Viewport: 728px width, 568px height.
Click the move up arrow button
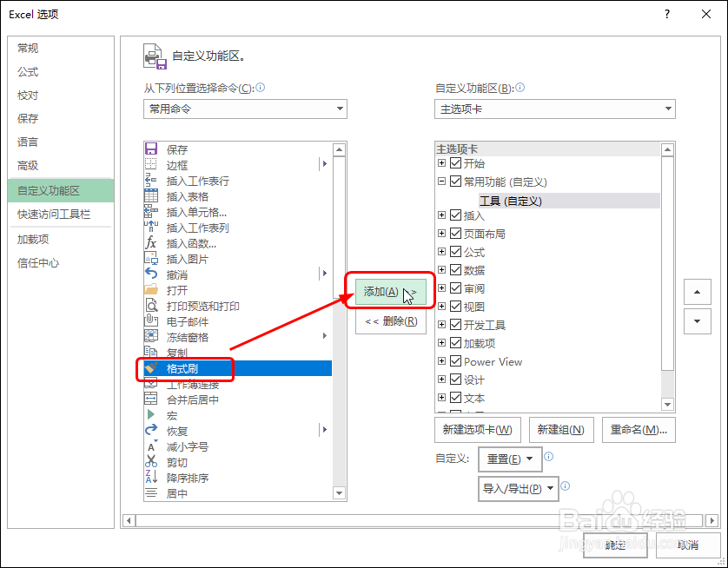697,292
